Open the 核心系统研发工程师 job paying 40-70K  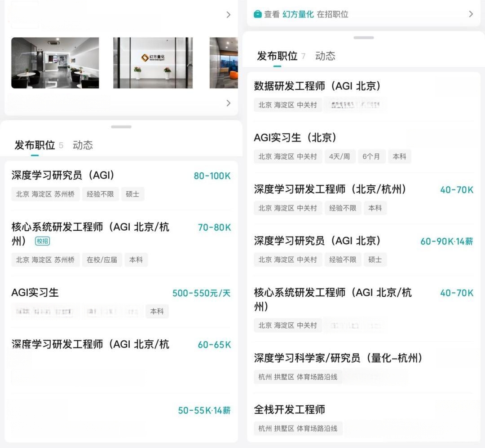click(x=333, y=299)
